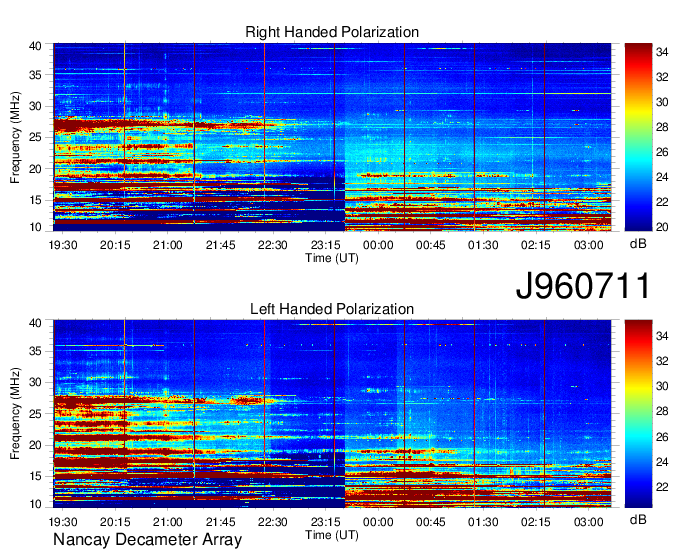Click the Frequency (MHz) axis label of Right Handed plot

(15, 137)
